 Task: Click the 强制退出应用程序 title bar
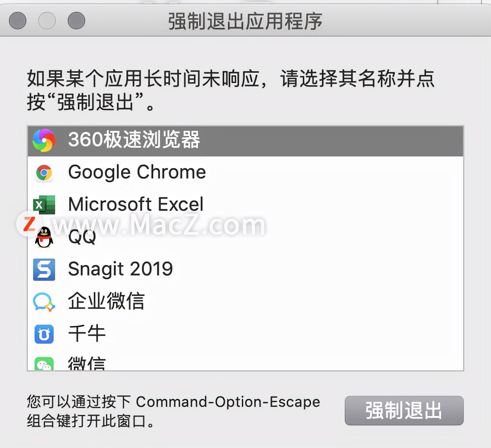pyautogui.click(x=245, y=21)
